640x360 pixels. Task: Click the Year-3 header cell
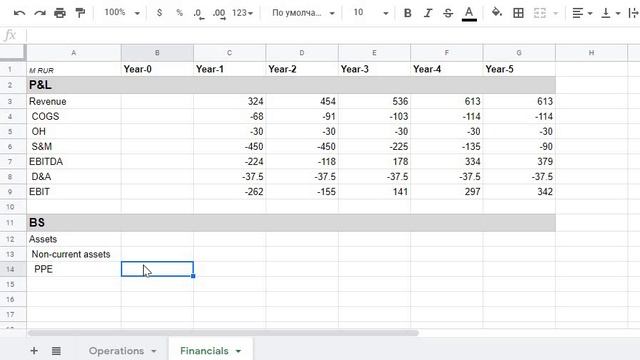(374, 69)
